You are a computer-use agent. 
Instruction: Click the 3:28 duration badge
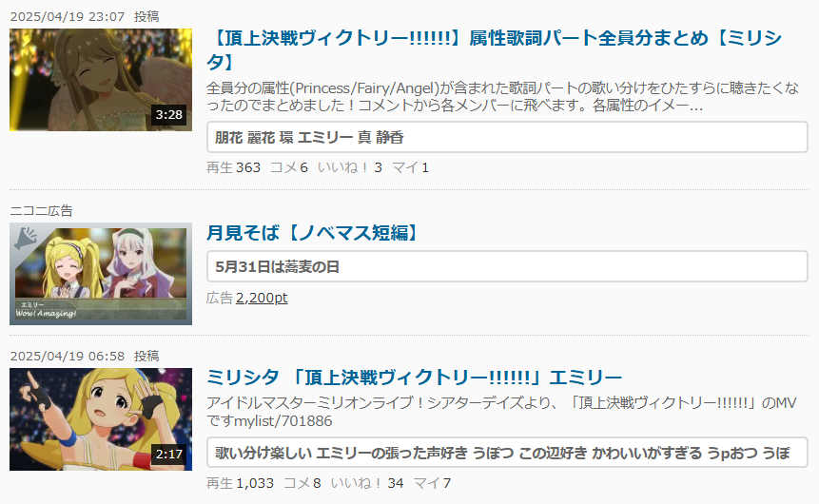coord(168,114)
